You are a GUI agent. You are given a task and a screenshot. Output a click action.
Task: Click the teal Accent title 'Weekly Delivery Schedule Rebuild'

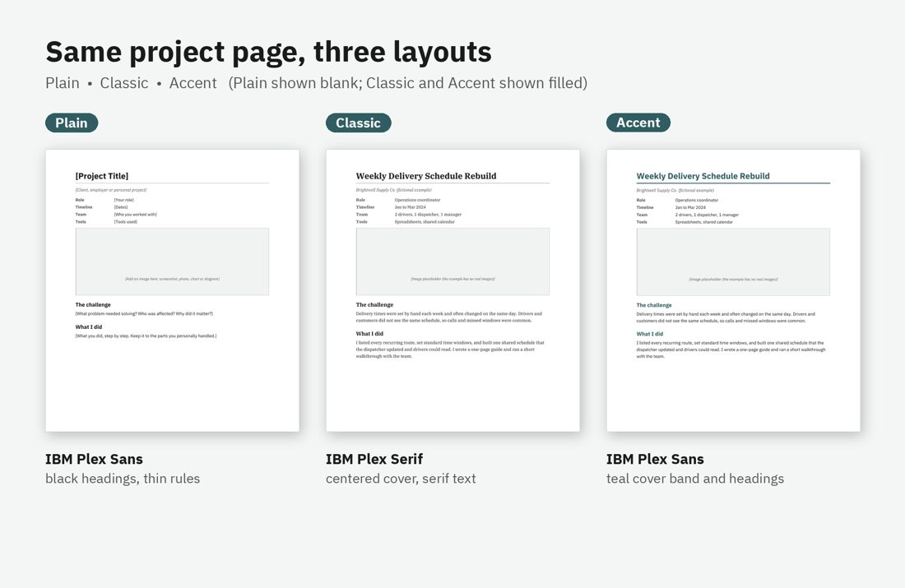(x=703, y=176)
